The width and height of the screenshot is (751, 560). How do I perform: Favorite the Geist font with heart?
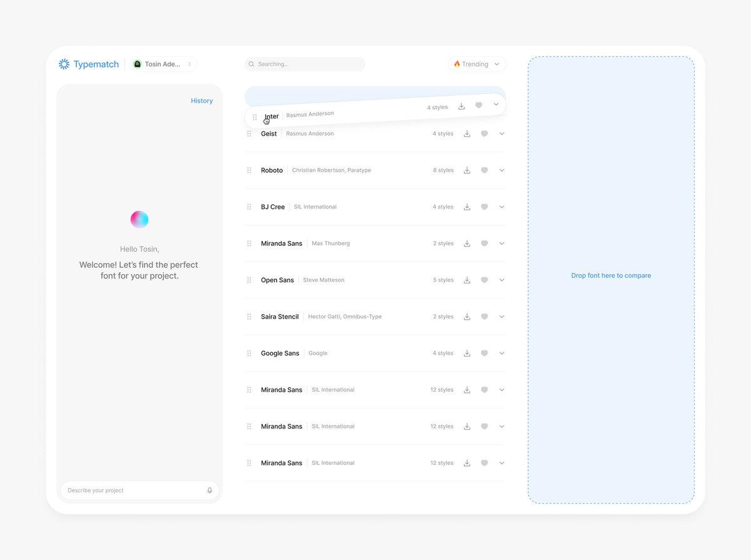[x=484, y=134]
